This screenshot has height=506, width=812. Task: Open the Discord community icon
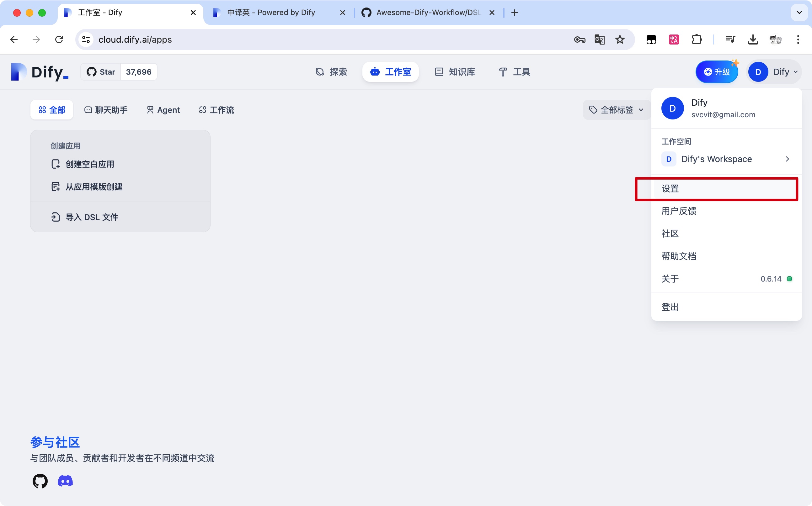(65, 481)
